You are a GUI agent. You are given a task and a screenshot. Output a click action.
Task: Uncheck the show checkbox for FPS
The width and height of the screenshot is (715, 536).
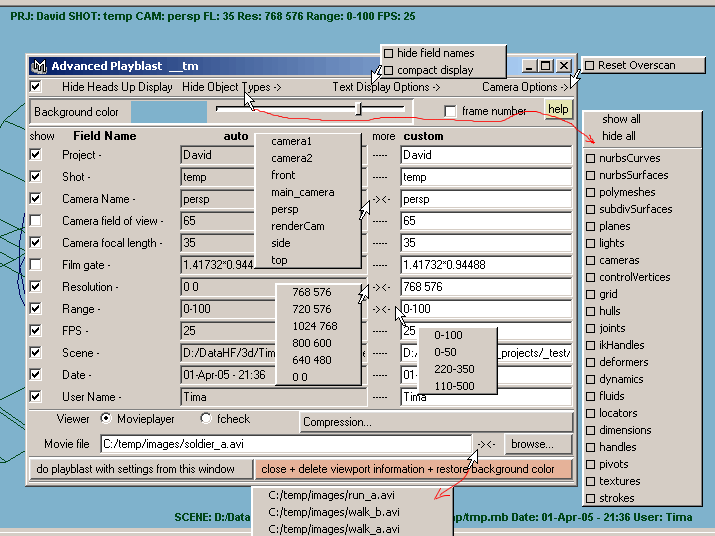point(36,330)
